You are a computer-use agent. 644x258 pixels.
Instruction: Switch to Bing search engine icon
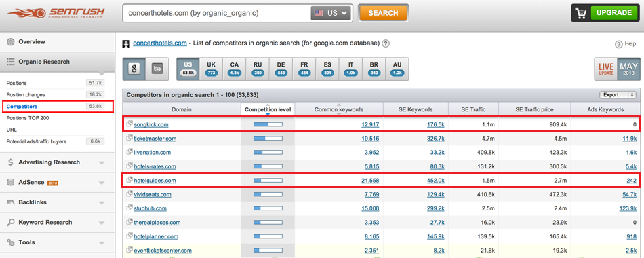pyautogui.click(x=157, y=69)
